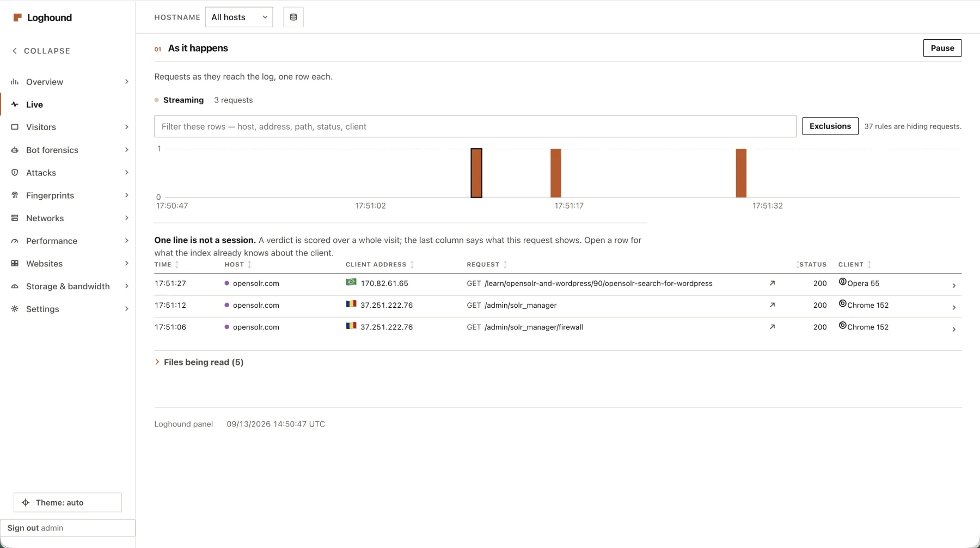This screenshot has height=548, width=980.
Task: Open the All hosts hostname dropdown
Action: (x=239, y=17)
